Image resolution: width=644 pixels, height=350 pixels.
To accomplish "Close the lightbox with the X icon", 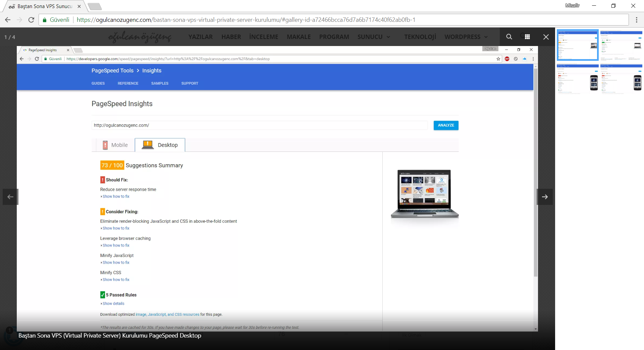I will [x=546, y=37].
